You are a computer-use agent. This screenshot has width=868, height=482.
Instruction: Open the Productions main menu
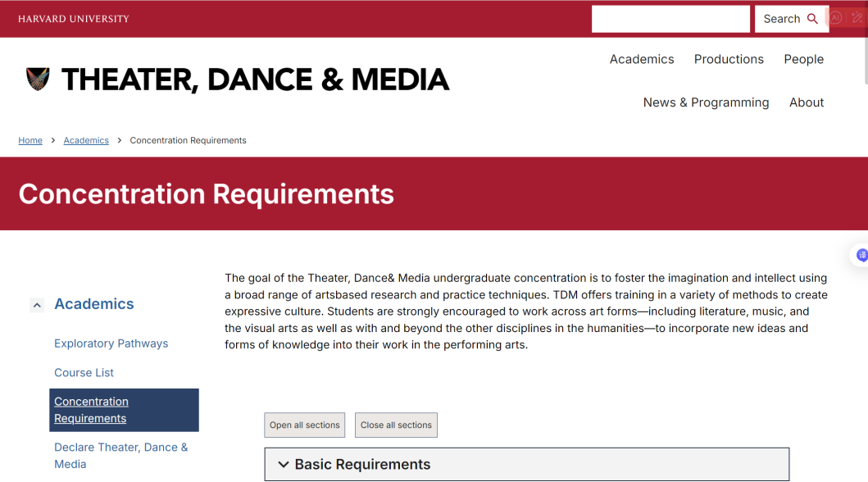tap(729, 59)
